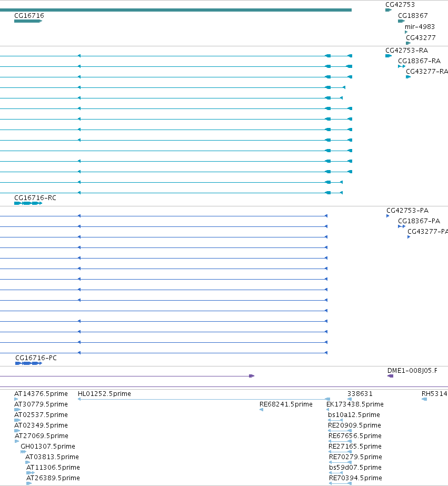Image resolution: width=448 pixels, height=486 pixels.
Task: Select the DME1-008J05.F purple glyph
Action: pos(391,376)
